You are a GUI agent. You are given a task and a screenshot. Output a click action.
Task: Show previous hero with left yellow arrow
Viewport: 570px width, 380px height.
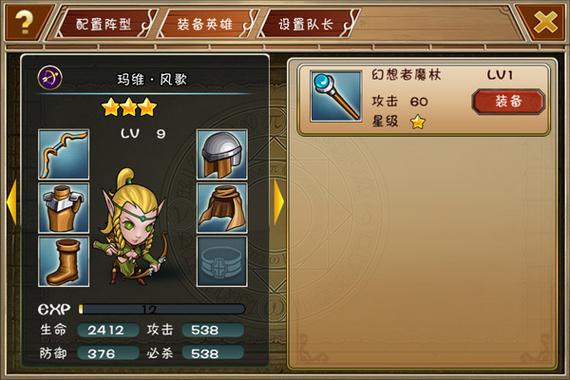click(12, 202)
